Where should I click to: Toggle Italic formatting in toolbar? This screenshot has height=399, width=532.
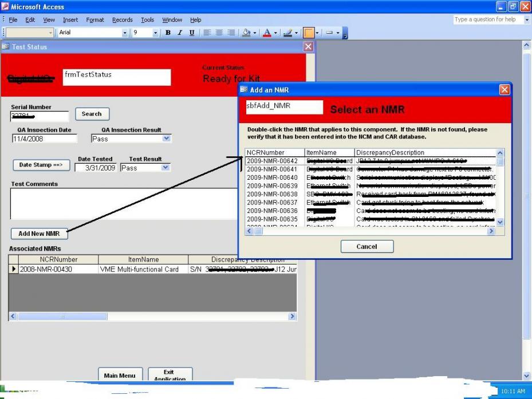(x=180, y=33)
